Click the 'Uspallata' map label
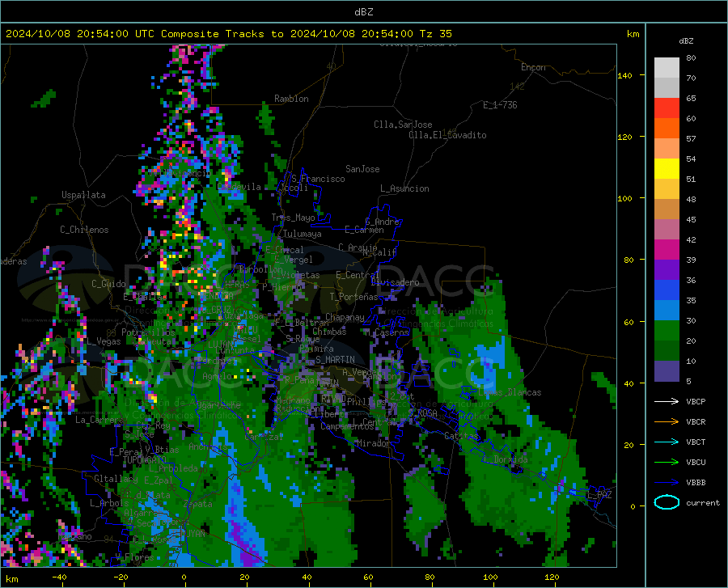The image size is (728, 588). coord(83,195)
